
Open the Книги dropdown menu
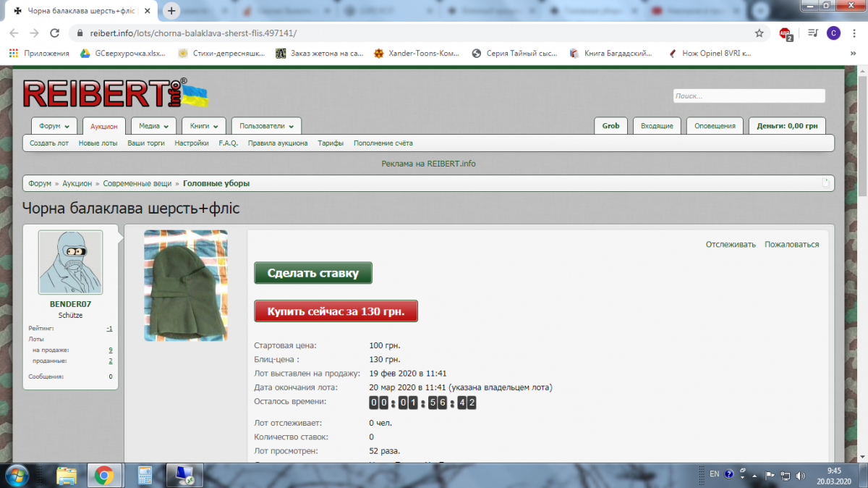click(204, 126)
